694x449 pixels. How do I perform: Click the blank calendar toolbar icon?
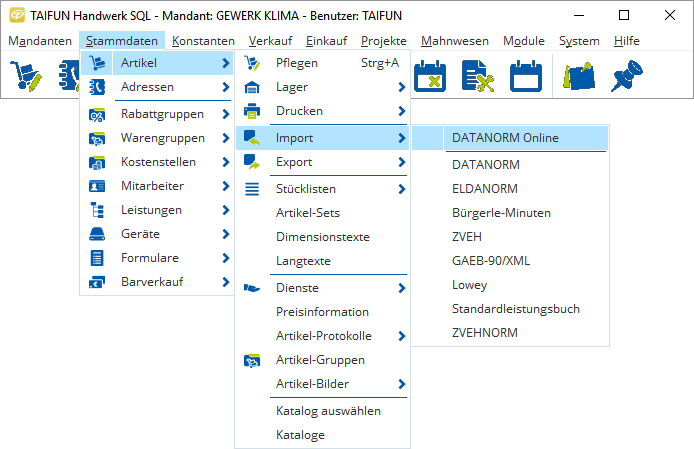pos(524,76)
